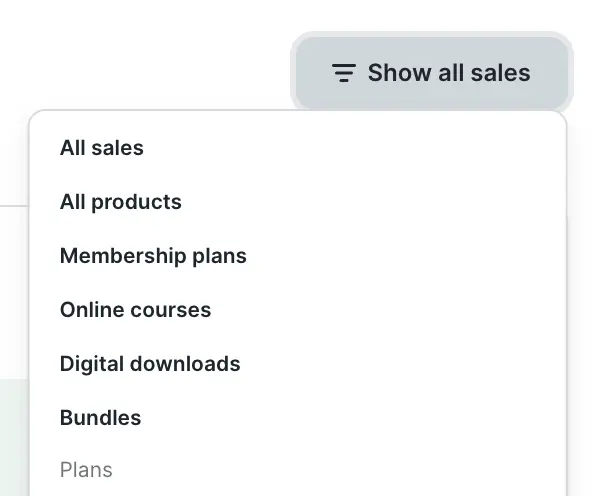This screenshot has height=496, width=600.
Task: Show only Digital downloads sales
Action: point(150,364)
